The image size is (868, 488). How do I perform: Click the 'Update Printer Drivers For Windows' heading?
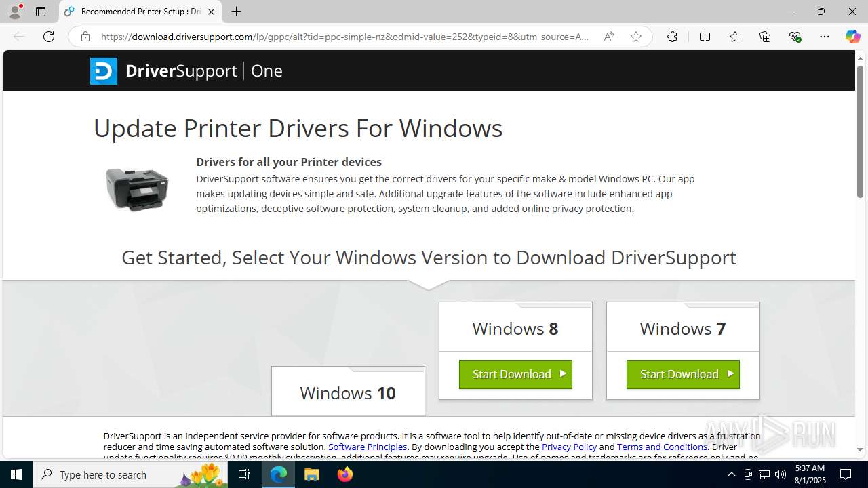[298, 128]
